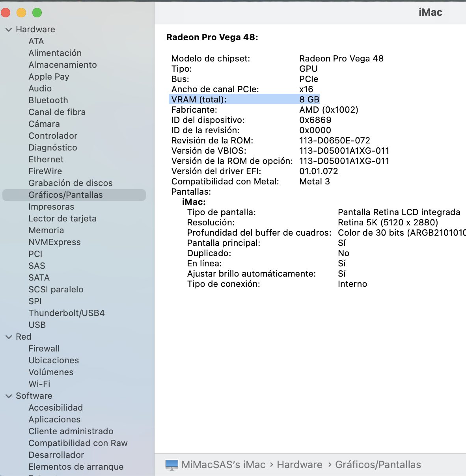Screen dimensions: 466x476
Task: Select the Versión de VBIOS row label
Action: (209, 151)
